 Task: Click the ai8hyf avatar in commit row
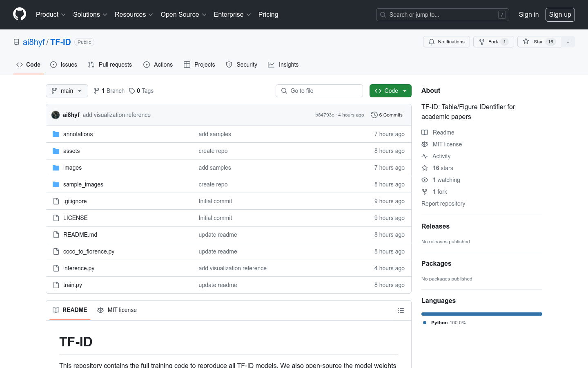click(56, 115)
